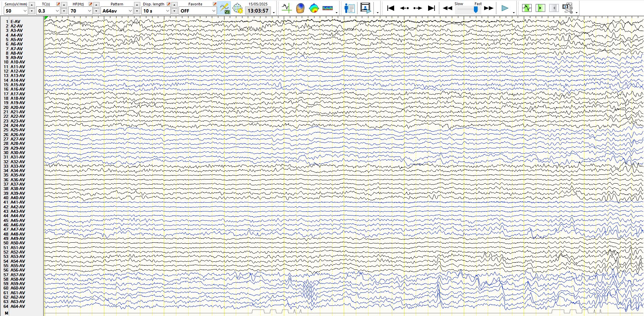
Task: Open the HF(Hz) filter dropdown
Action: 90,11
